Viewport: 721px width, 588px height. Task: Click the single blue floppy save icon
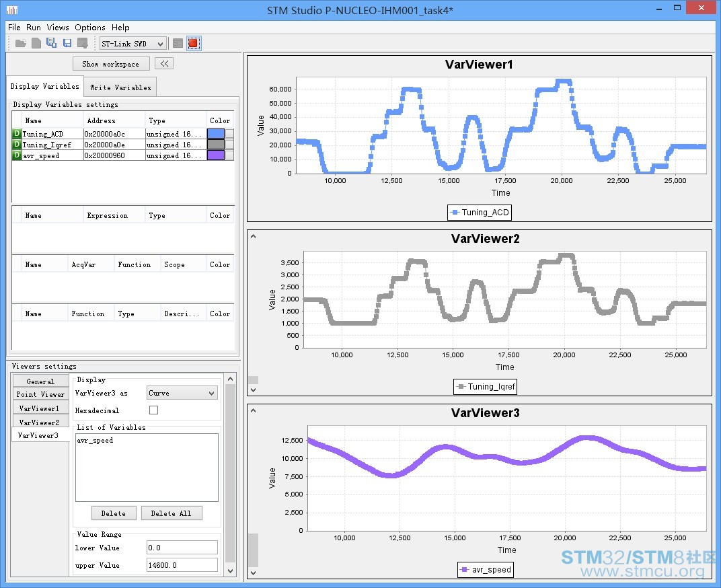pyautogui.click(x=67, y=43)
